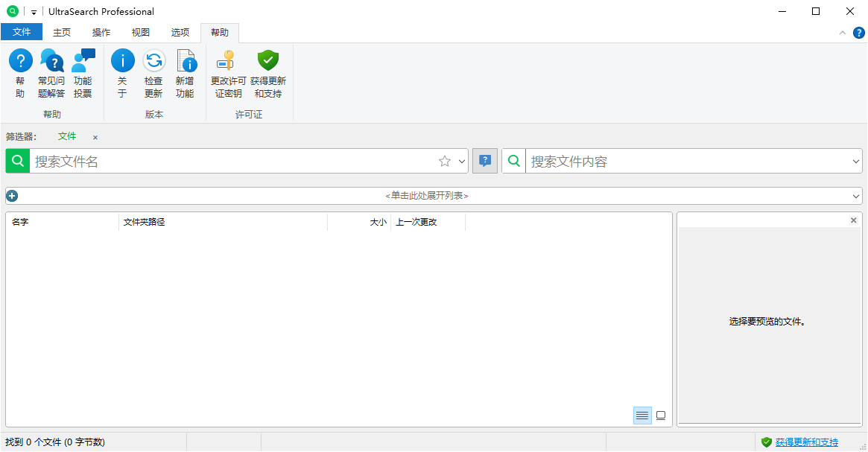
Task: Expand the drive list with the plus icon
Action: (12, 196)
